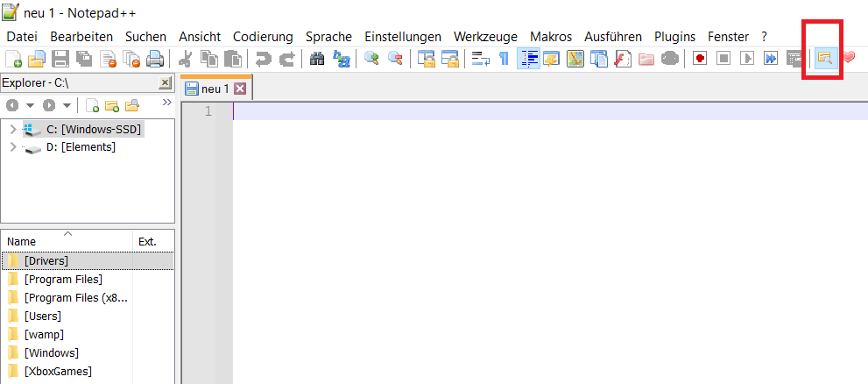The image size is (868, 384).
Task: Open the Werkzeuge menu
Action: point(485,37)
